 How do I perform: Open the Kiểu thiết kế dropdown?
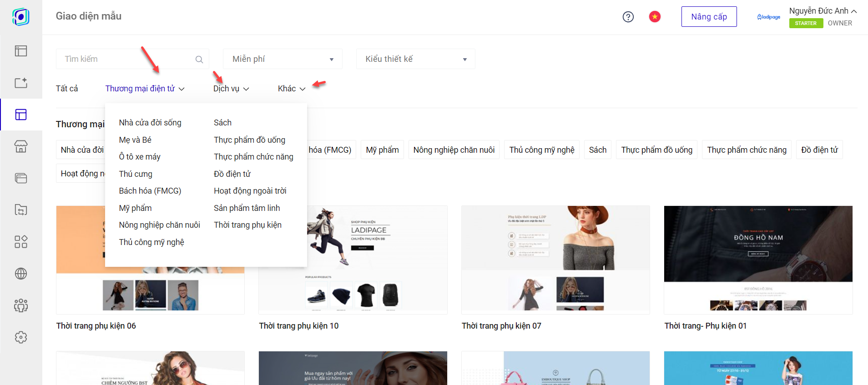coord(415,59)
